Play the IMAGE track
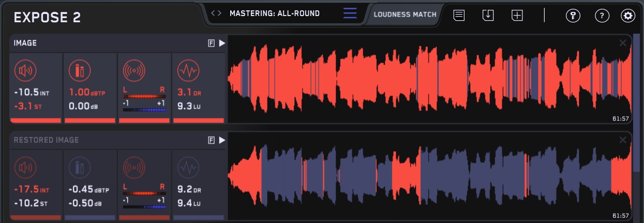The height and width of the screenshot is (223, 644). click(x=222, y=43)
